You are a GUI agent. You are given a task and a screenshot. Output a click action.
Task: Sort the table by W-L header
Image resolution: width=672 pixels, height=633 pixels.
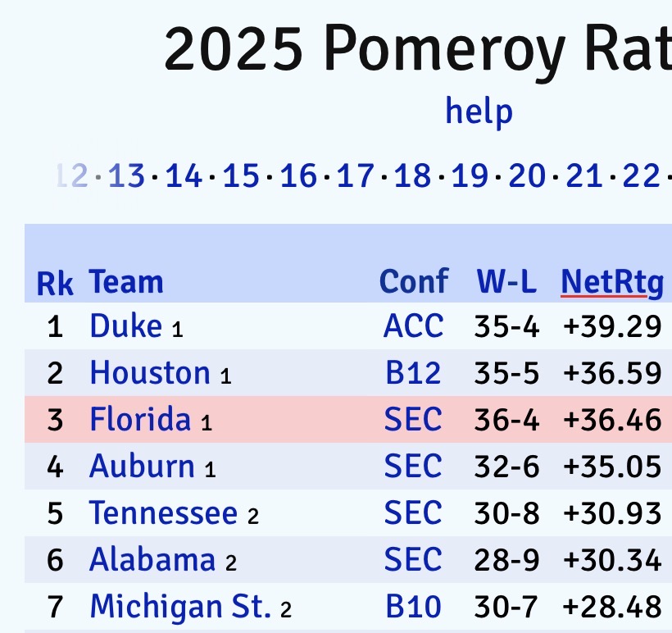[x=506, y=282]
